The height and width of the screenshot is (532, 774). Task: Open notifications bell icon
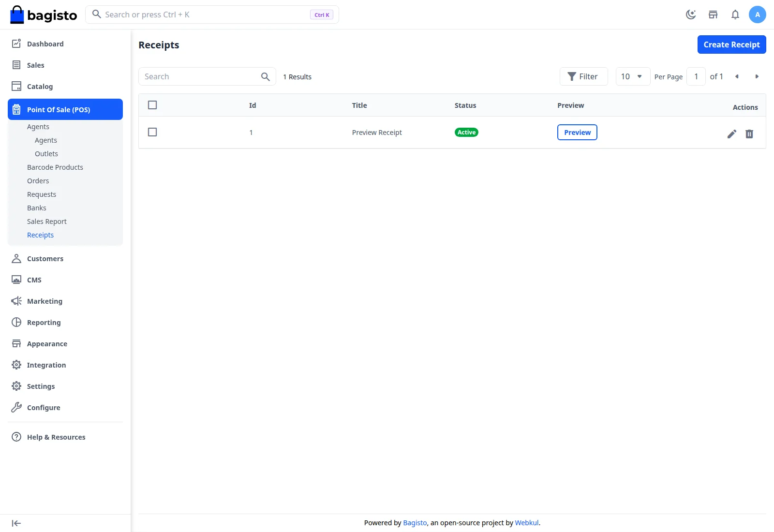pos(735,15)
